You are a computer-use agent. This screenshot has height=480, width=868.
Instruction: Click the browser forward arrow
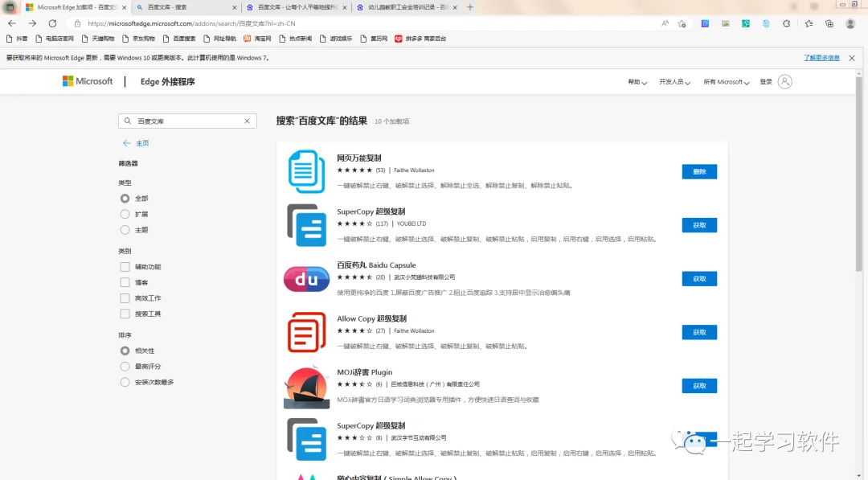point(32,23)
